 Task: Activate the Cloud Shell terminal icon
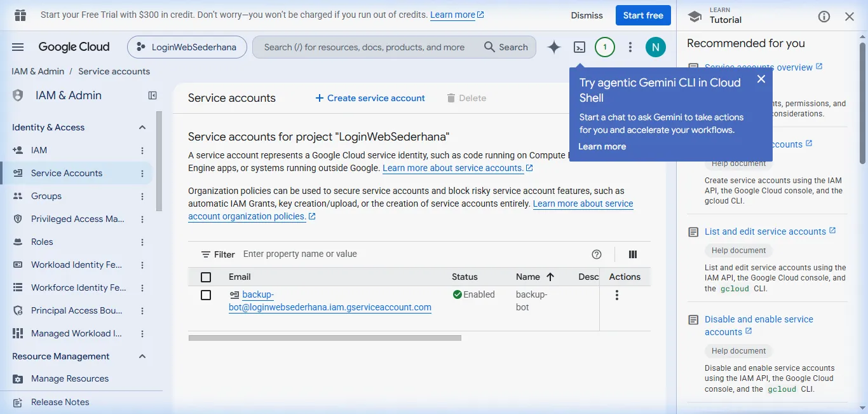pos(580,47)
